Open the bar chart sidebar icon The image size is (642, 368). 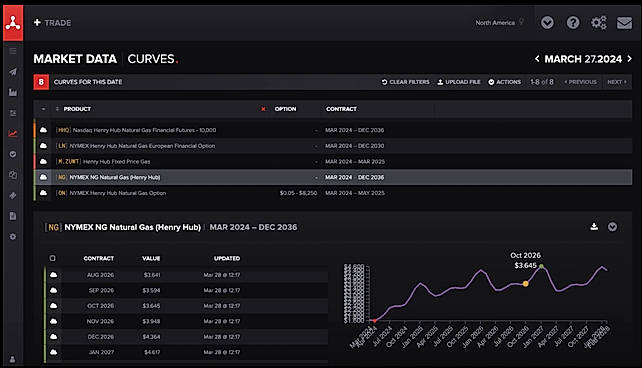tap(13, 93)
